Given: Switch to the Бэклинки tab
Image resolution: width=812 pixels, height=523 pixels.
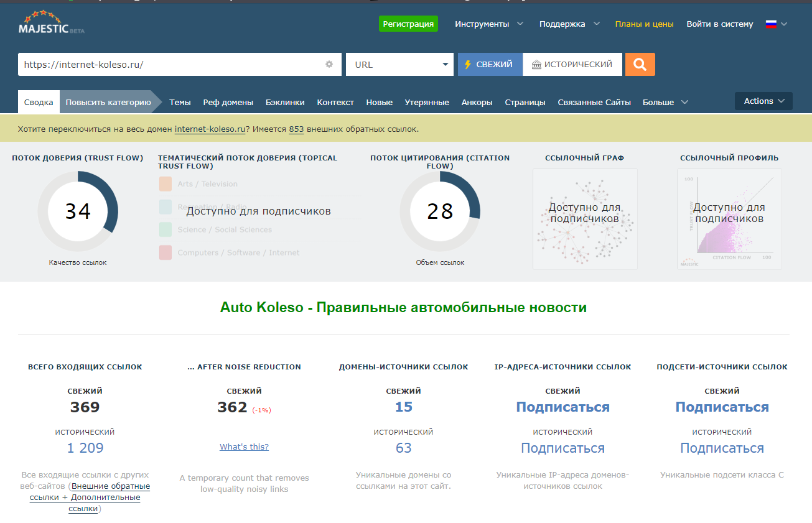Looking at the screenshot, I should pos(285,102).
